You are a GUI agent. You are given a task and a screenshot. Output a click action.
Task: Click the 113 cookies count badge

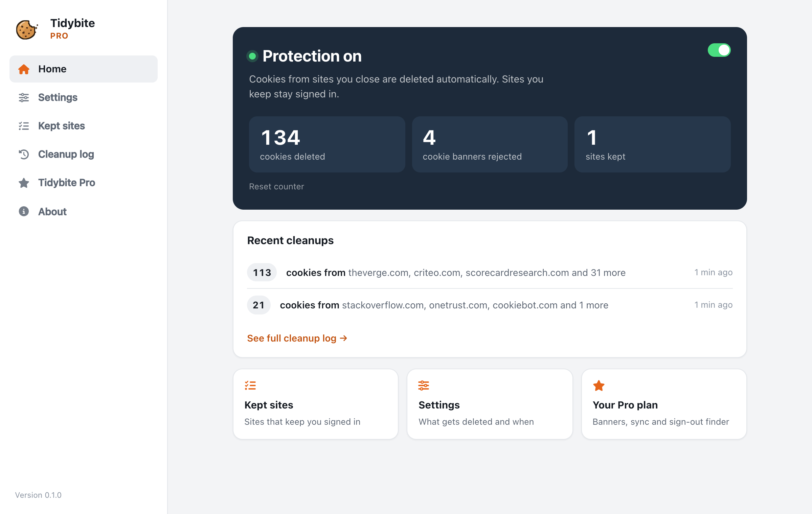pyautogui.click(x=262, y=273)
